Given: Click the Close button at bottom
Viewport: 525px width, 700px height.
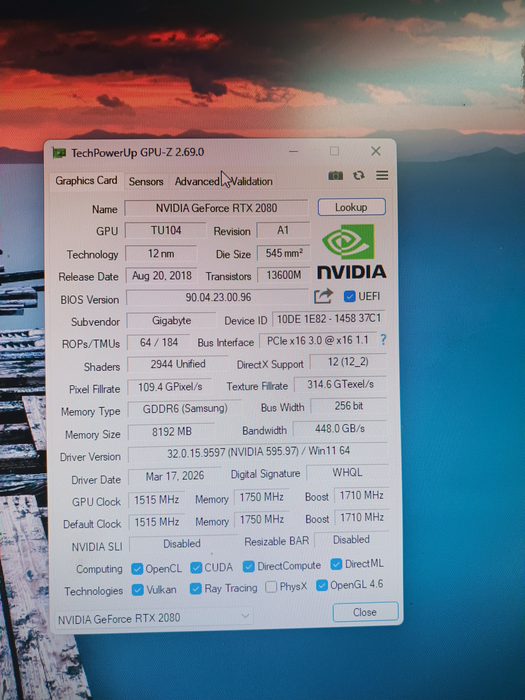Looking at the screenshot, I should 365,612.
